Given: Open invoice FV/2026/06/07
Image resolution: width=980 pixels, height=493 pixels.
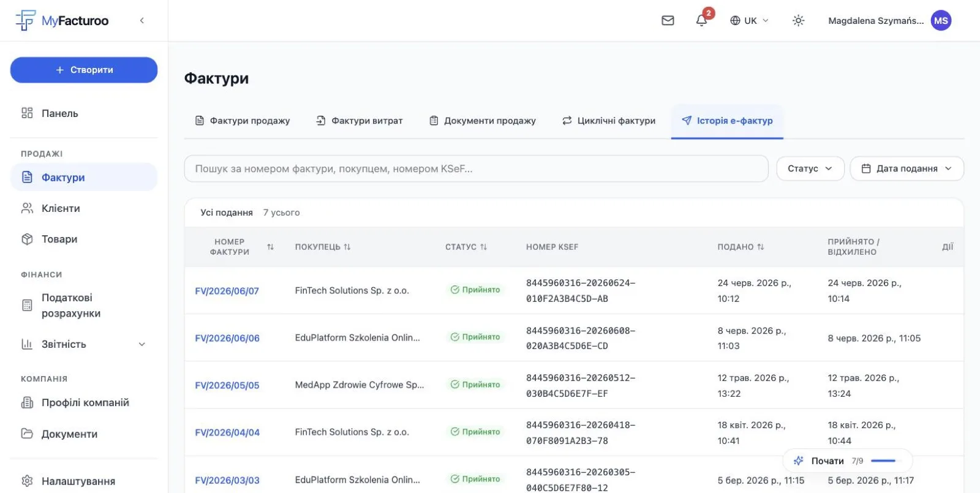Looking at the screenshot, I should click(x=227, y=291).
